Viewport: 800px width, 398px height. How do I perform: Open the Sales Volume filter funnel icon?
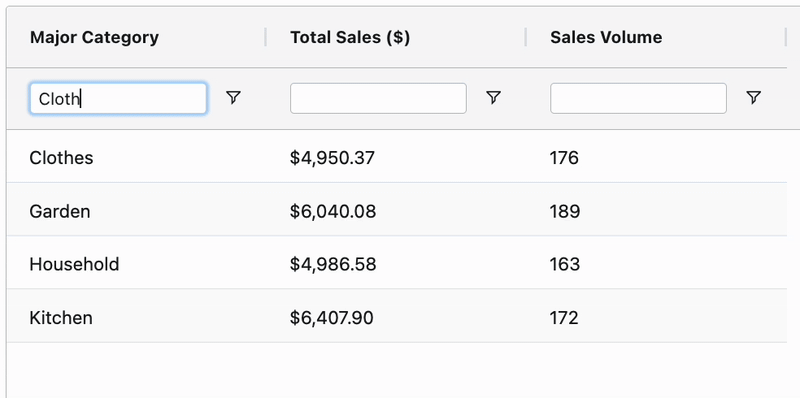[754, 97]
